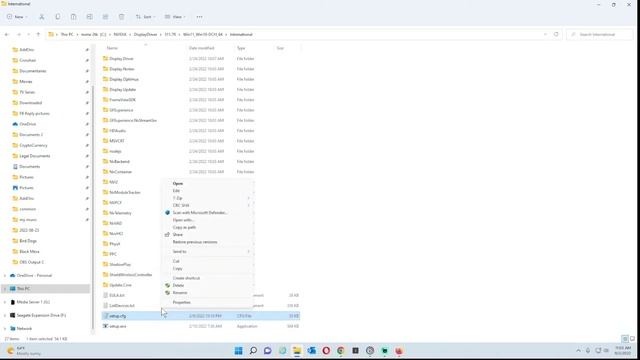
Task: Choose Restore previous versions
Action: click(x=208, y=242)
